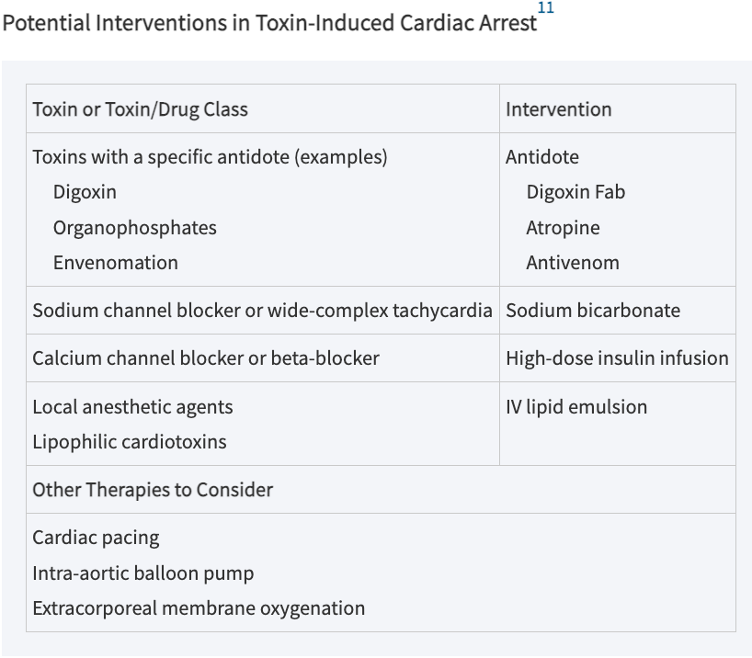752x658 pixels.
Task: Click the table title Potential Interventions heading
Action: pos(270,23)
